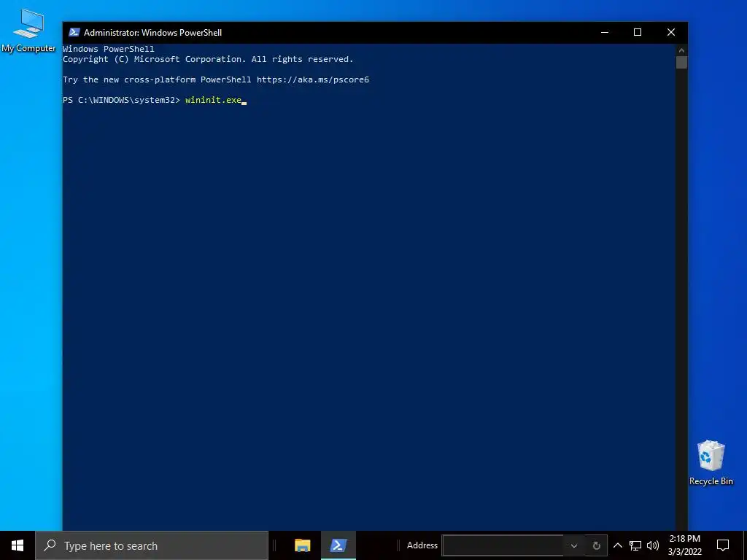747x560 pixels.
Task: Click the PowerShell scrollbar up arrow
Action: (681, 50)
